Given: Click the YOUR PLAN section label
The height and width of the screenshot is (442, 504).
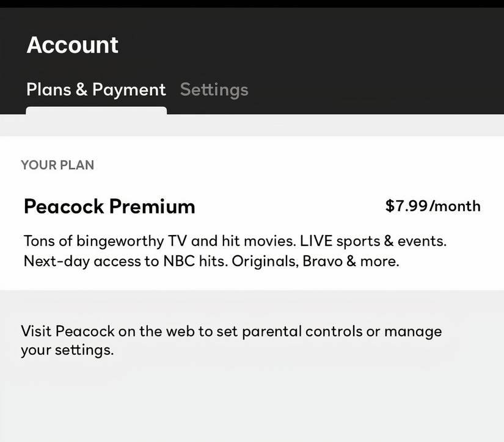Looking at the screenshot, I should tap(57, 165).
